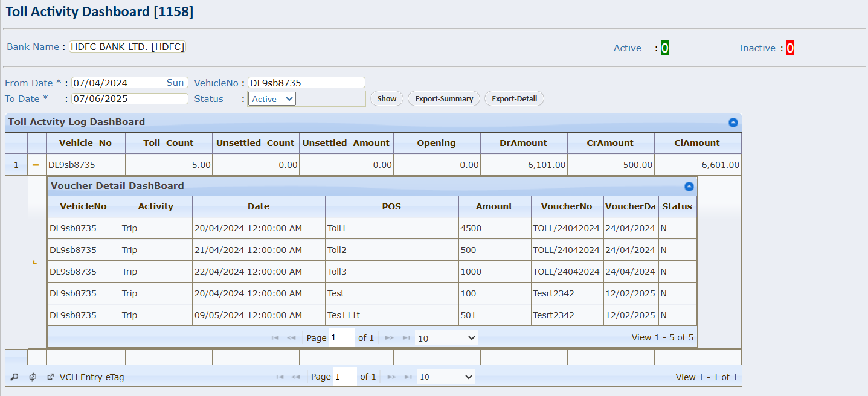Open VCH Entry eTag link icon
The image size is (868, 396).
click(51, 377)
